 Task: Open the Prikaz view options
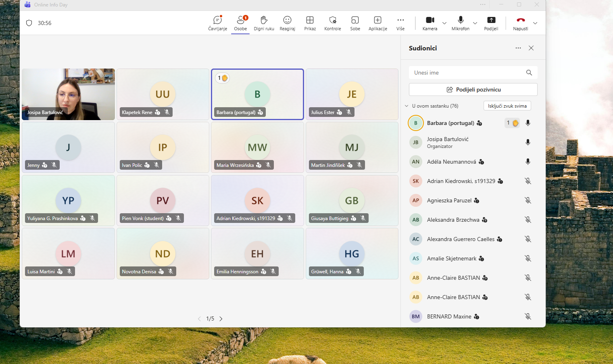310,23
